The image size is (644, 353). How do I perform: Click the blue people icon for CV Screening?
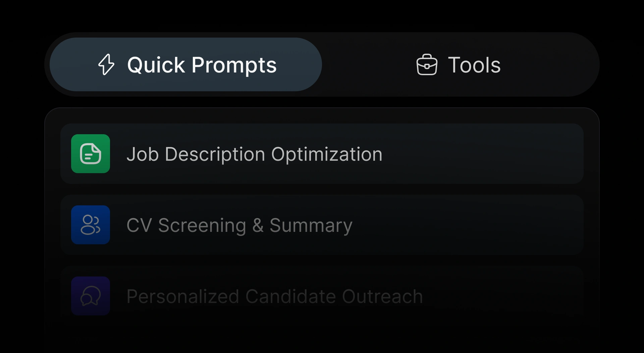(91, 225)
